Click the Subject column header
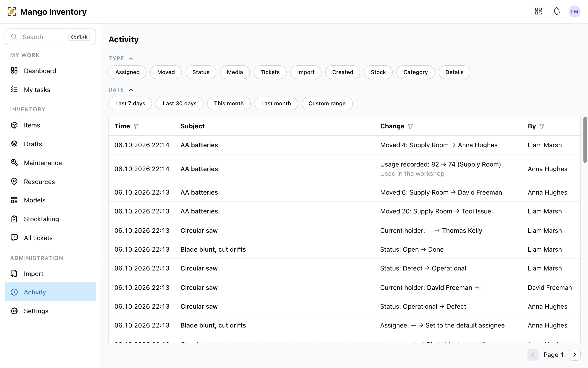The height and width of the screenshot is (368, 588). coord(192,126)
